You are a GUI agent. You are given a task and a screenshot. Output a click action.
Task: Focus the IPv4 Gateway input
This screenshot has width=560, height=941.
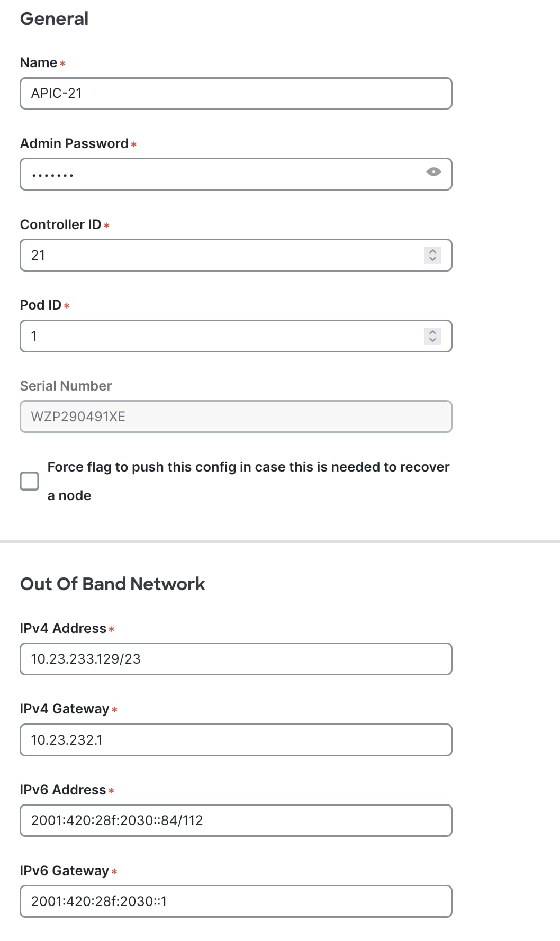[x=236, y=740]
